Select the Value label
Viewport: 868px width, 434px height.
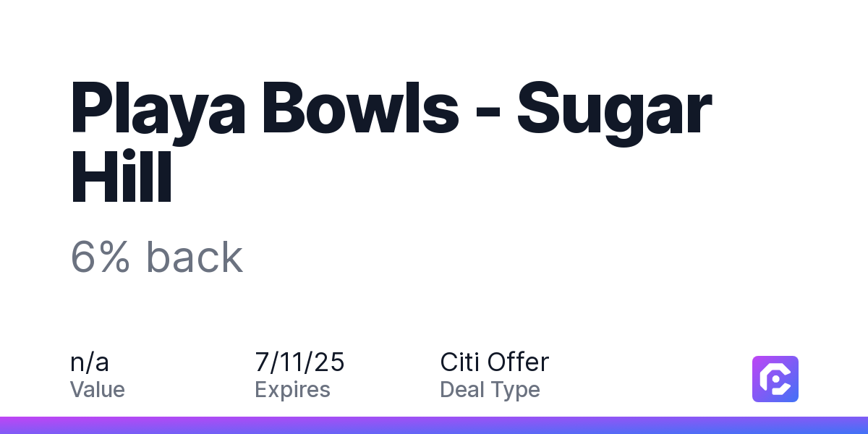tap(98, 390)
